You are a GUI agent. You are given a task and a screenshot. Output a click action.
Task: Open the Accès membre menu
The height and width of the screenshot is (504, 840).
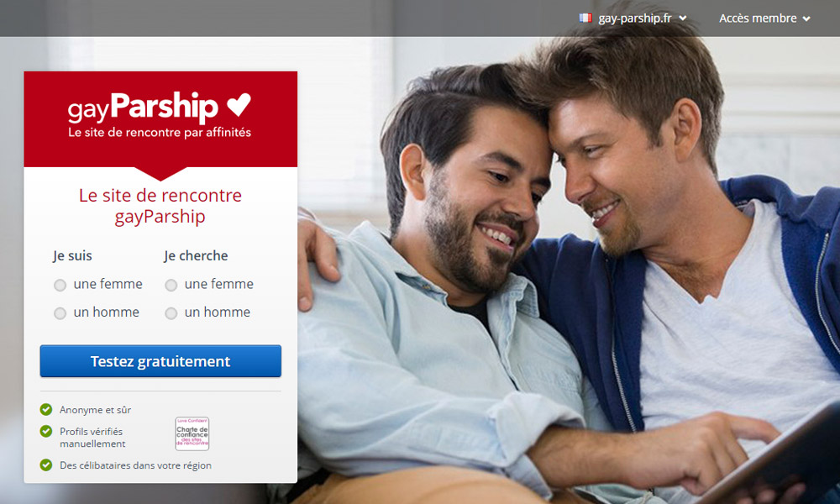click(764, 18)
